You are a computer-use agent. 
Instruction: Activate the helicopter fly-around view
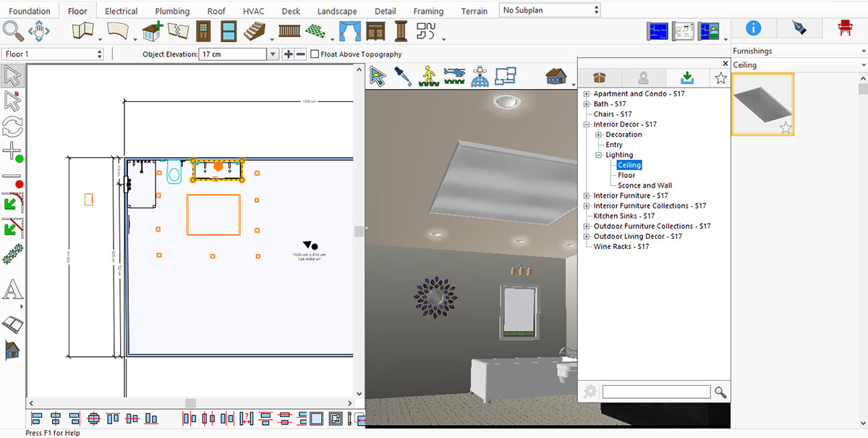coord(454,76)
